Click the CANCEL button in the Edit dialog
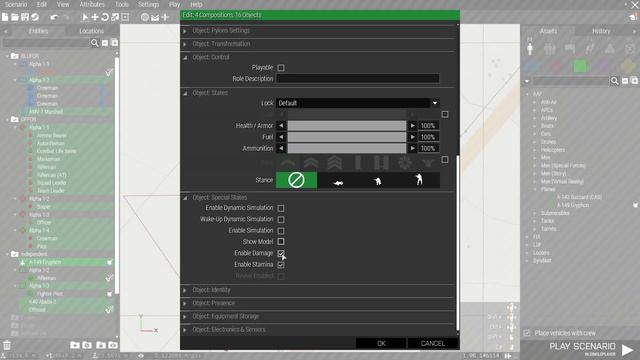640x360 pixels. click(x=433, y=343)
